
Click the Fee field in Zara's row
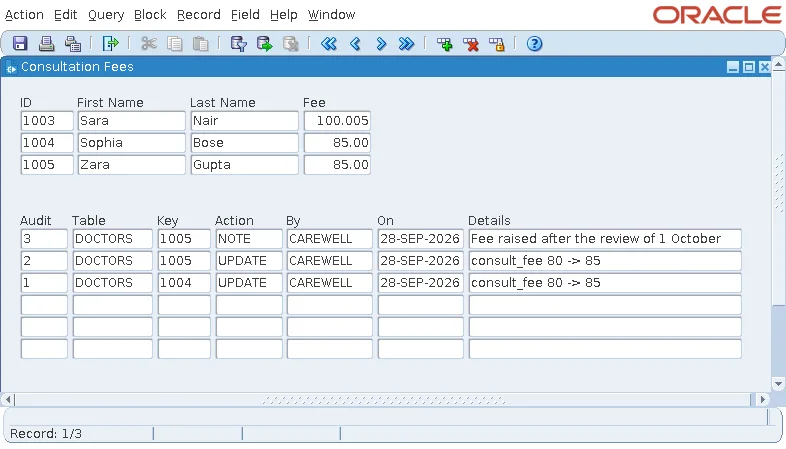(337, 165)
